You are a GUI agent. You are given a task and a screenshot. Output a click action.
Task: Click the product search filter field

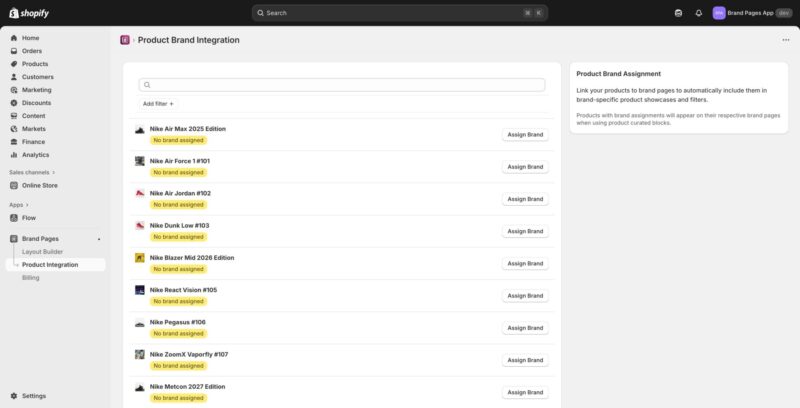point(345,85)
